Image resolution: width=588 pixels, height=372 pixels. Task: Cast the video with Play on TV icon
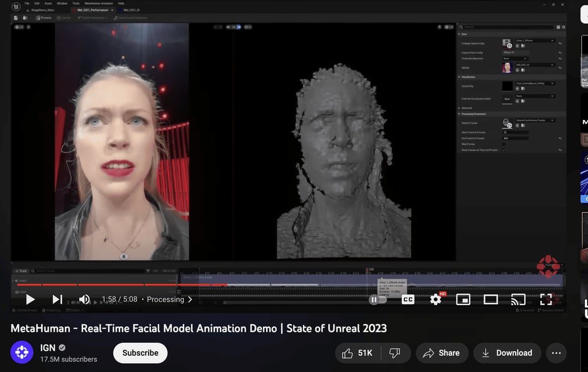[518, 299]
